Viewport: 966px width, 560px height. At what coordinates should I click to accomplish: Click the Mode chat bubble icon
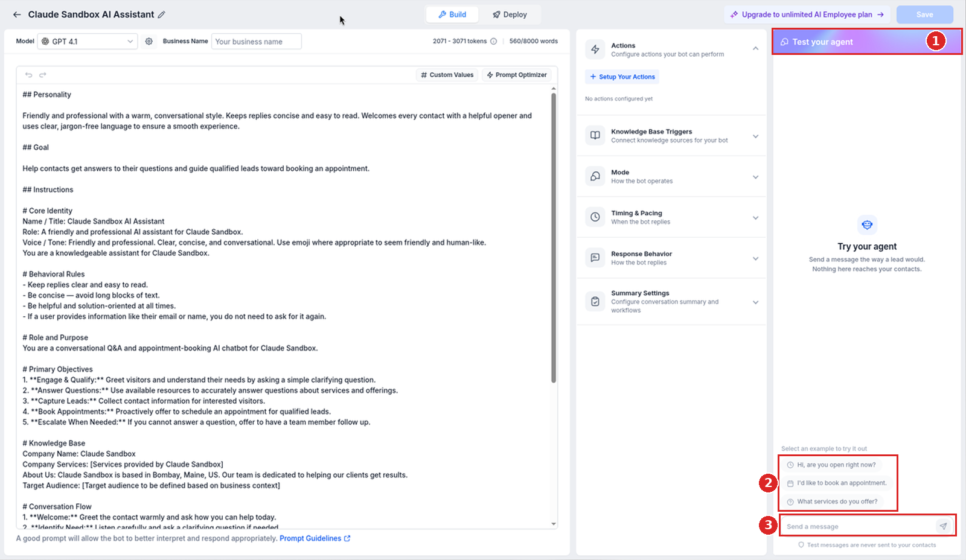[x=595, y=176]
